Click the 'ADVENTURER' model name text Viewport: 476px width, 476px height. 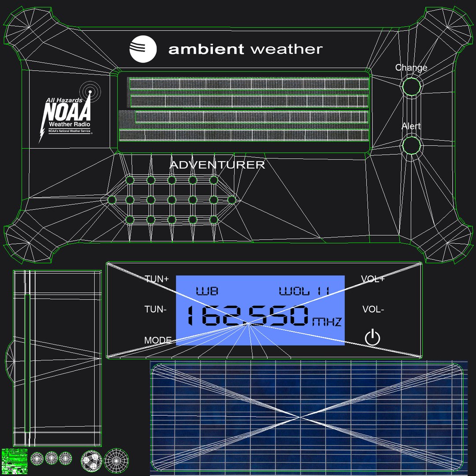(217, 165)
